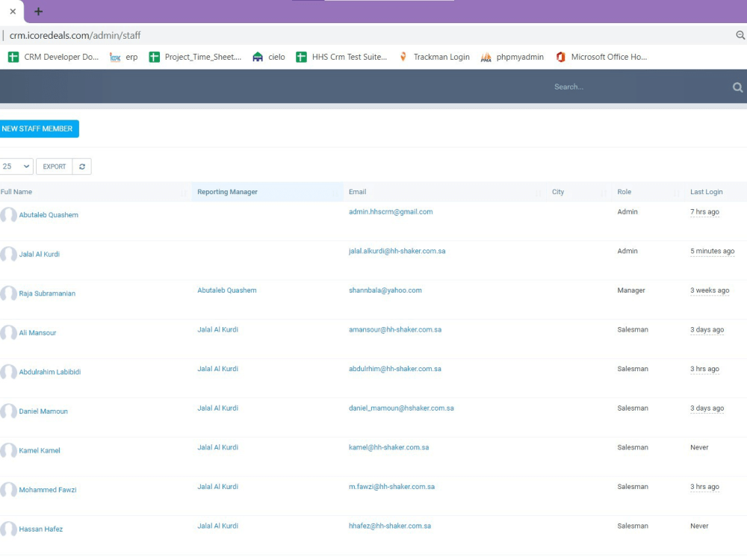Sort the Last Login column header
The width and height of the screenshot is (747, 560).
pos(706,192)
